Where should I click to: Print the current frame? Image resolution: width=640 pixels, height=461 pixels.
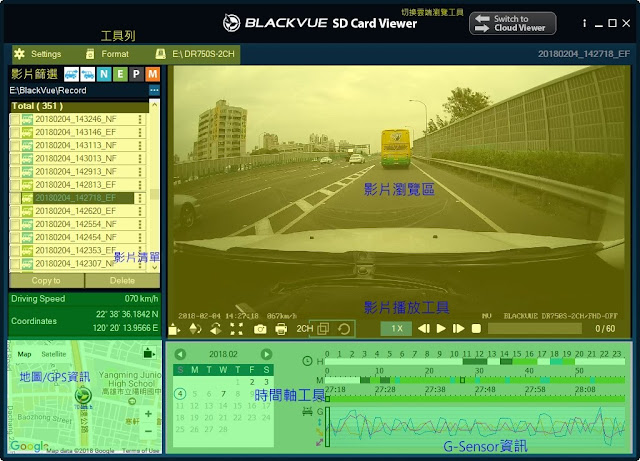click(281, 329)
